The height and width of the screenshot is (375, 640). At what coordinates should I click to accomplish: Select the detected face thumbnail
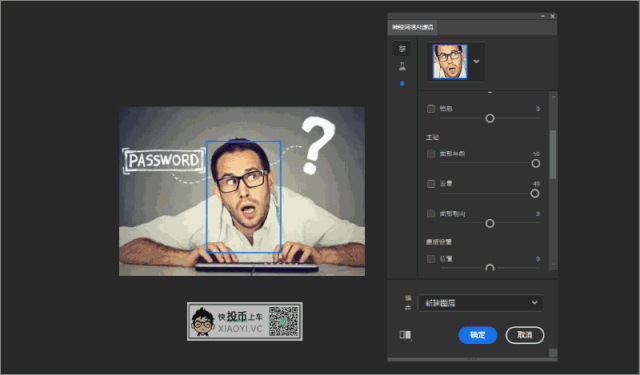tap(450, 62)
